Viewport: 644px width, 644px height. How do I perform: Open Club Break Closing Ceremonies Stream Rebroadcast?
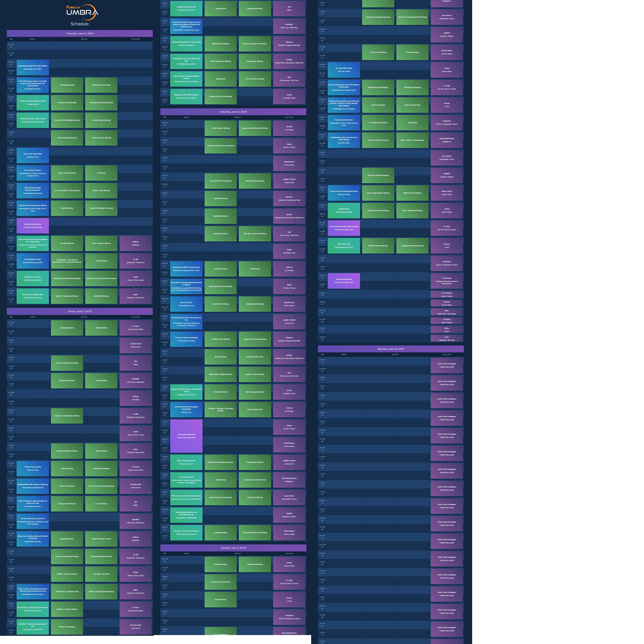pos(447,281)
